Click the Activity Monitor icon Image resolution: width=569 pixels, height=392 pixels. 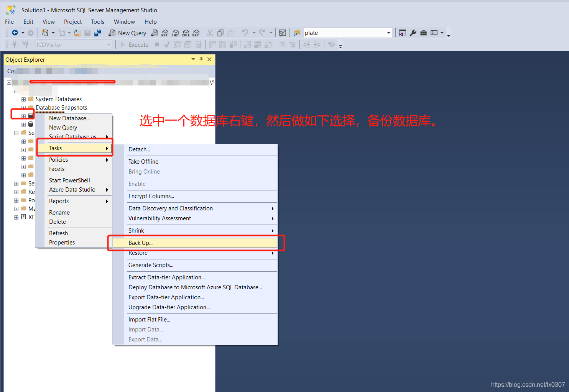[x=283, y=33]
